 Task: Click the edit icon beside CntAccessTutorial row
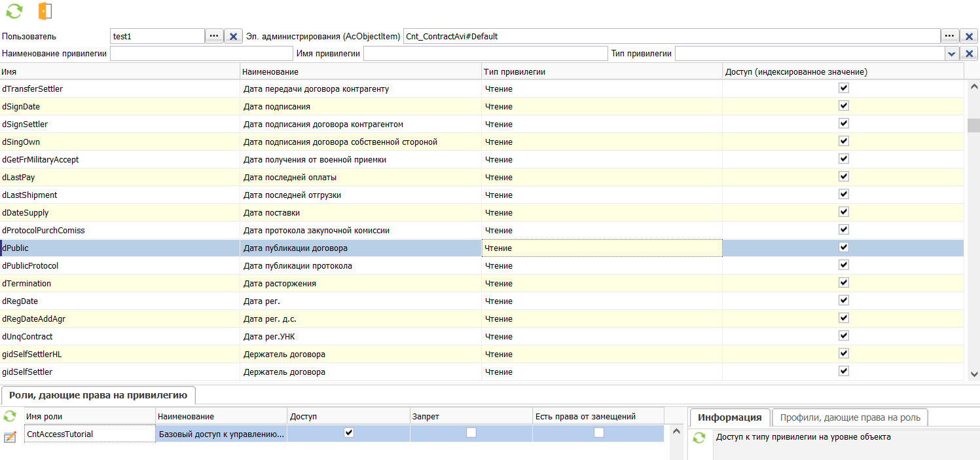[x=10, y=437]
